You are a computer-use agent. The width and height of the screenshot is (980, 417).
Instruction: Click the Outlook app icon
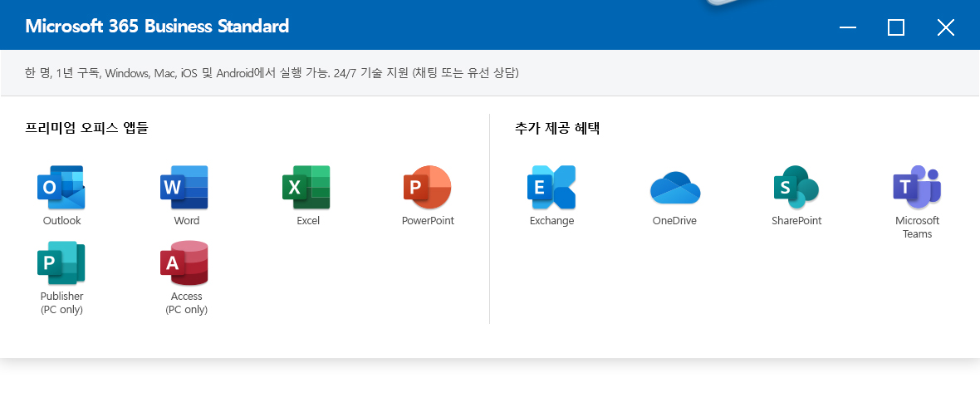(61, 188)
